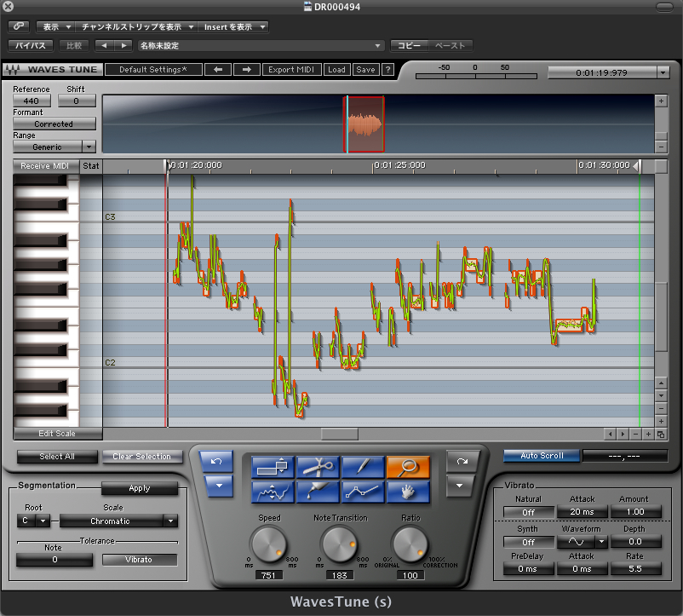Toggle Synth vibrato Off button
The image size is (683, 616).
528,543
